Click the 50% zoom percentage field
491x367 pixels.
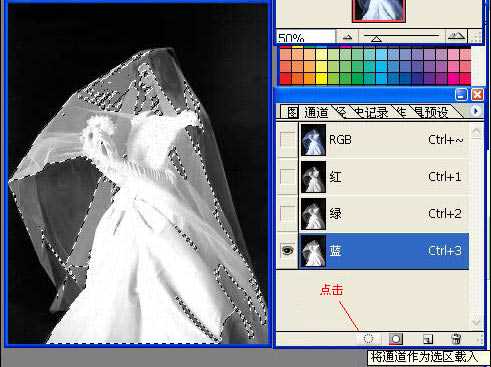pos(306,37)
